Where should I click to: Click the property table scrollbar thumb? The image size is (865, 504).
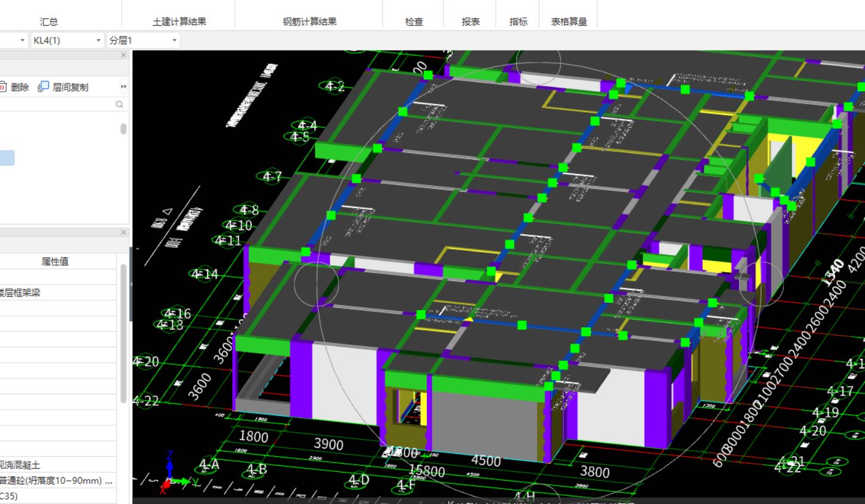pos(123,334)
